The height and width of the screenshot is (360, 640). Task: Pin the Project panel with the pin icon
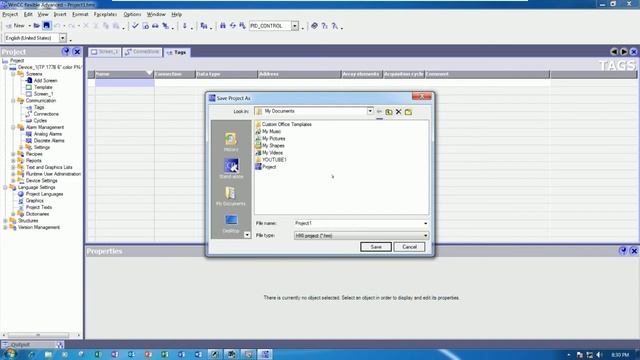66,52
